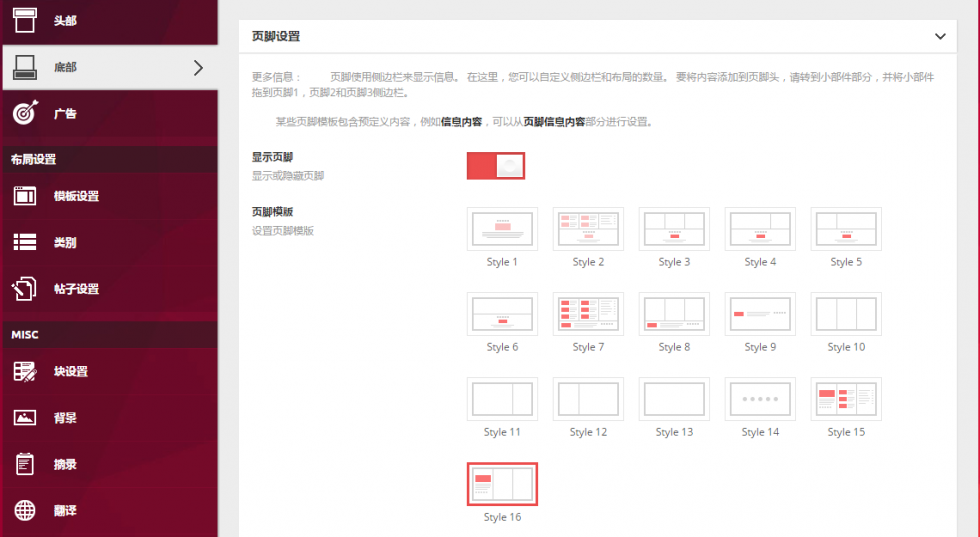Viewport: 980px width, 537px height.
Task: Open the 块设置 section
Action: (110, 371)
